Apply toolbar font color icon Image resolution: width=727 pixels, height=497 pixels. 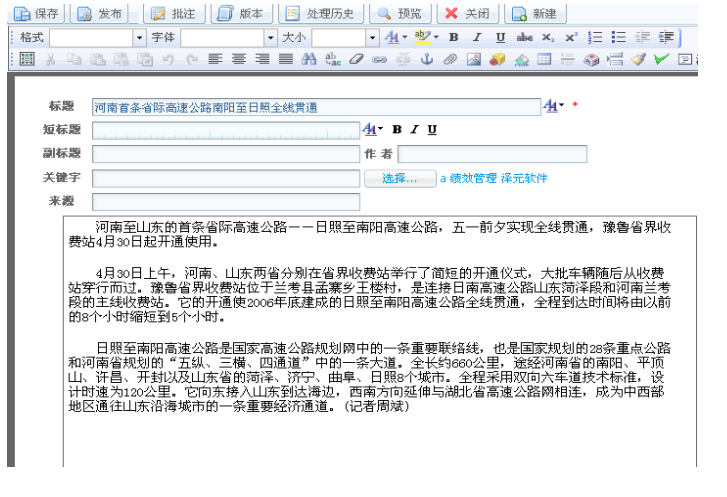click(392, 38)
